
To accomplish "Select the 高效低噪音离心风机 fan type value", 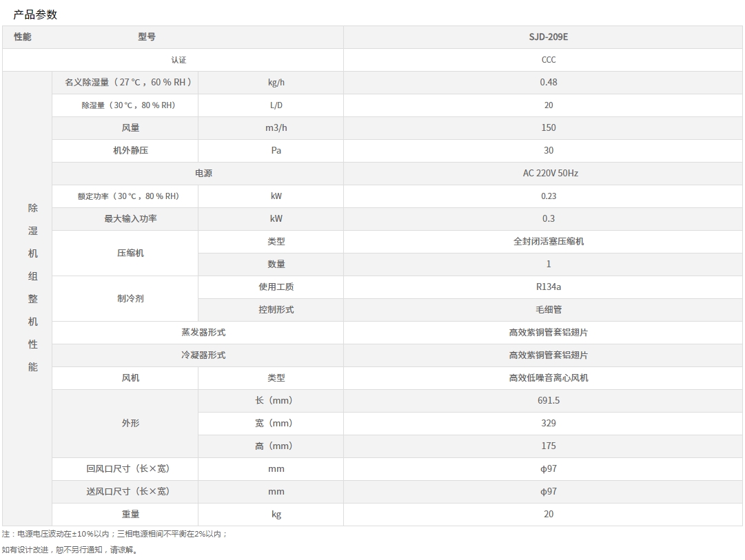I will click(548, 377).
